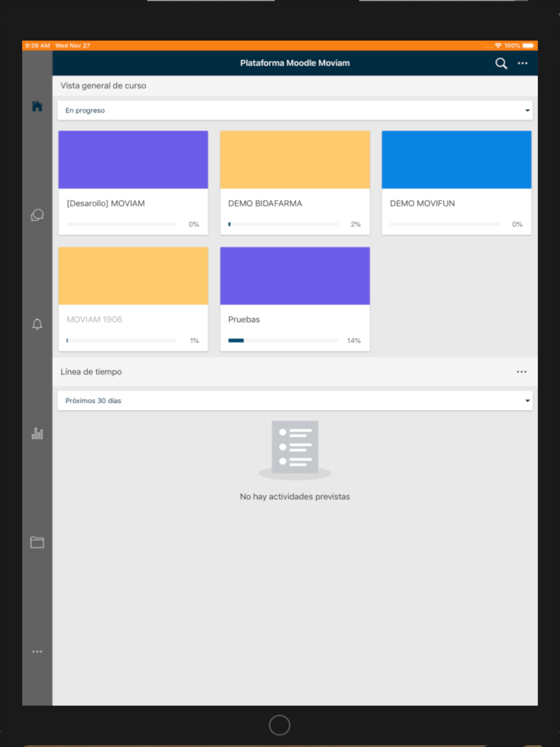
Task: Click the 1% progress value on MOVIAM 1906
Action: click(x=194, y=340)
